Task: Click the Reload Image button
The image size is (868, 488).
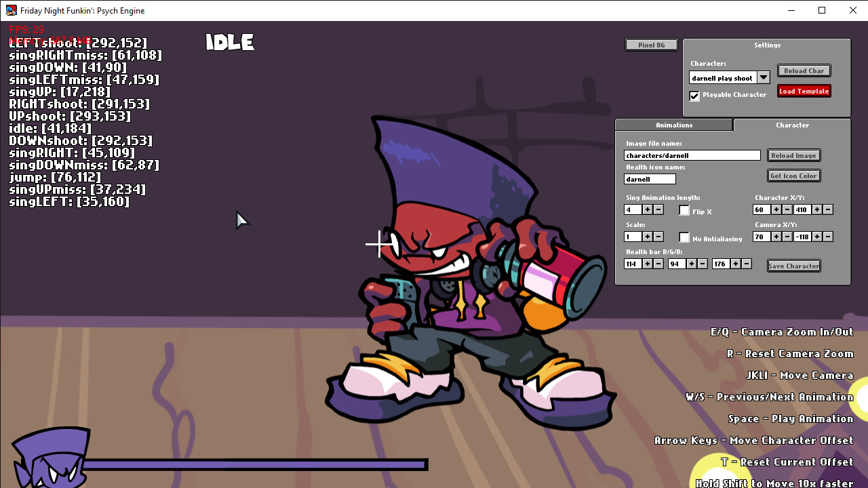Action: click(x=793, y=156)
